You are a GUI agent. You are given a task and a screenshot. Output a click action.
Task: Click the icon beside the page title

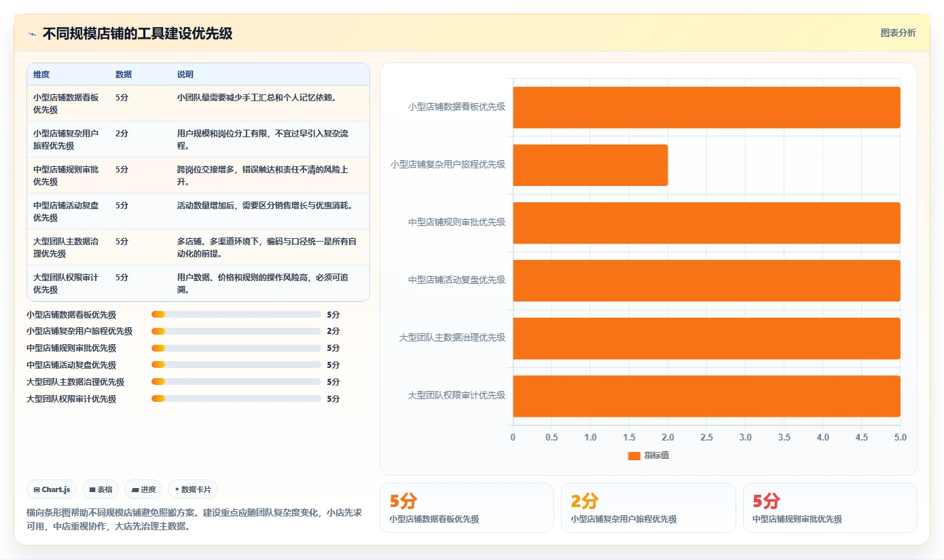point(33,34)
